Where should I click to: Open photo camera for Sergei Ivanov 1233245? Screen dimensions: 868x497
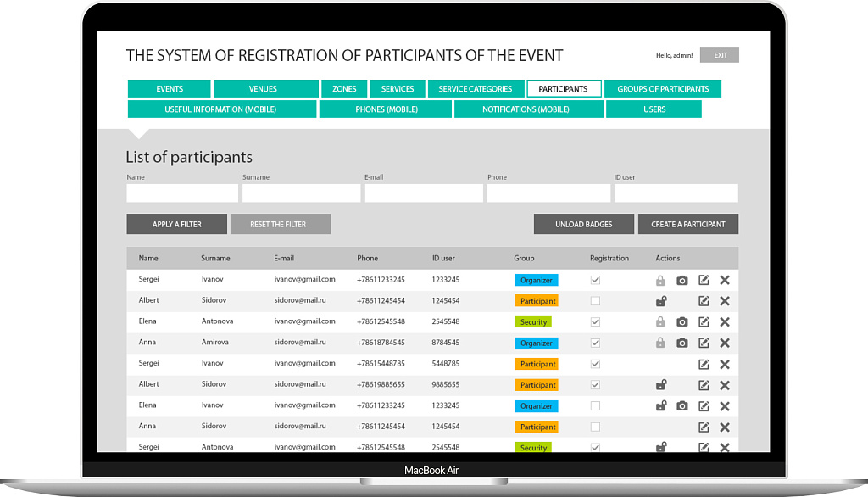(682, 281)
